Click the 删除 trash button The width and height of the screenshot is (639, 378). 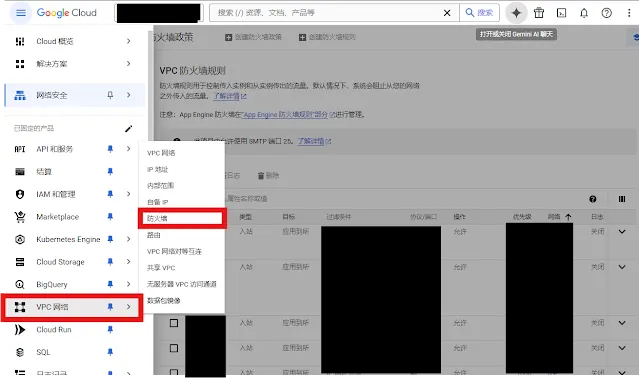click(x=269, y=176)
